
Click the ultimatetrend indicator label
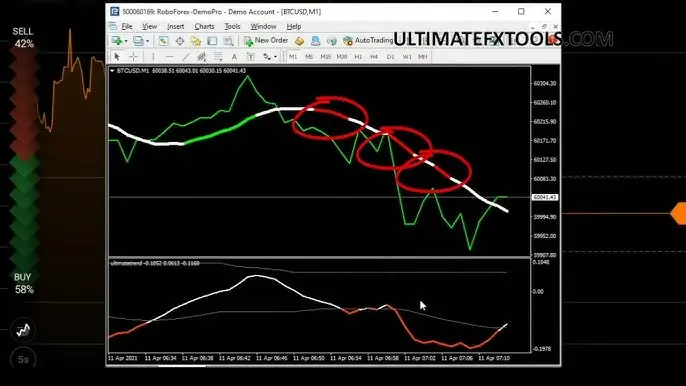click(x=155, y=263)
